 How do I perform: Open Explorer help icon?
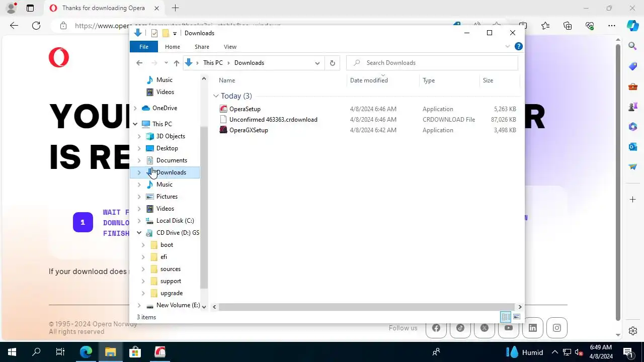519,46
